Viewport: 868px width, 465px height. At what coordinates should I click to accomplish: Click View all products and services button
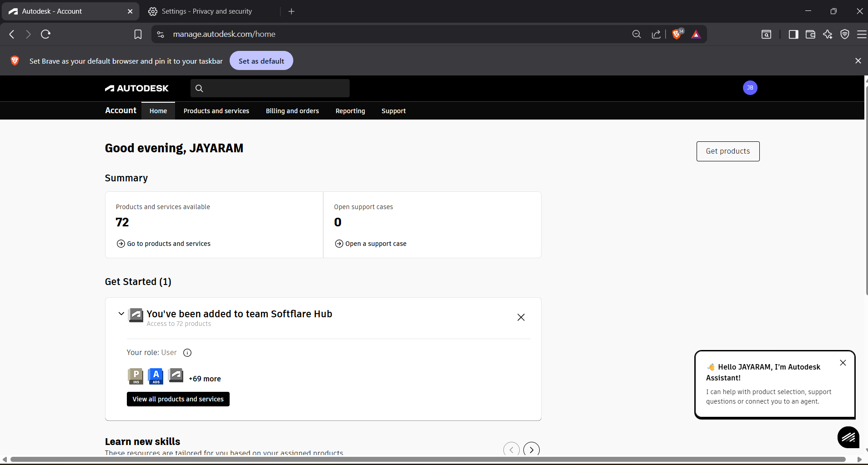(178, 399)
